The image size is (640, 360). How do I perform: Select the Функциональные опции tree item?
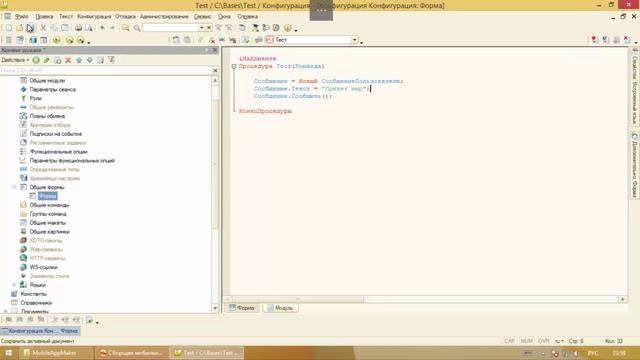[x=58, y=151]
